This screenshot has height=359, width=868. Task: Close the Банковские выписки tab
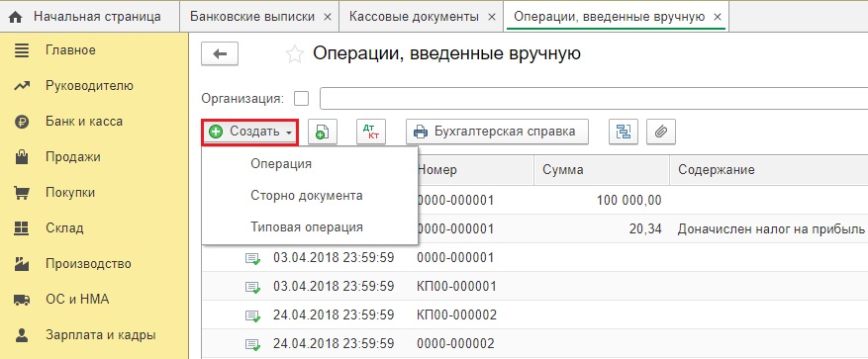[328, 17]
